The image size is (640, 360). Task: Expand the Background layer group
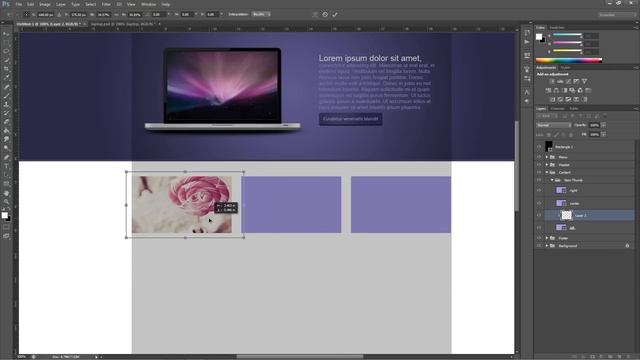tap(547, 246)
